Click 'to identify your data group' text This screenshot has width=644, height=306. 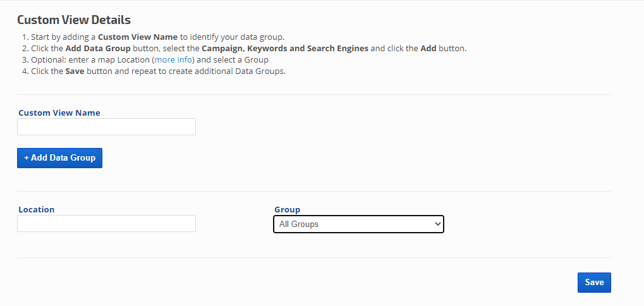pyautogui.click(x=232, y=37)
